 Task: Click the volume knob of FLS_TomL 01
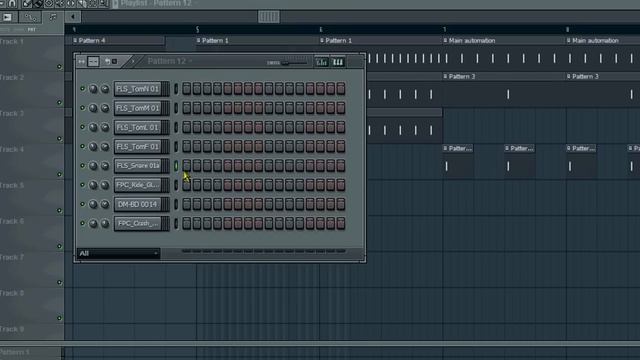(105, 127)
